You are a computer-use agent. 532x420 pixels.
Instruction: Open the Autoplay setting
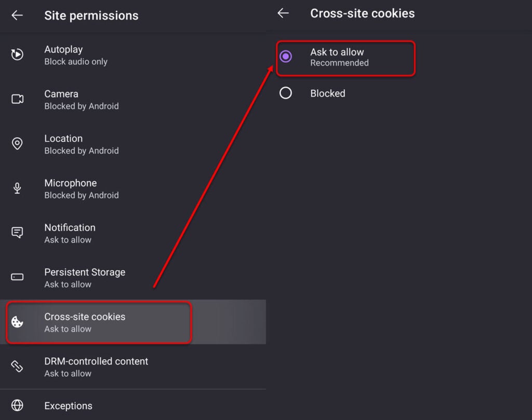click(x=133, y=55)
